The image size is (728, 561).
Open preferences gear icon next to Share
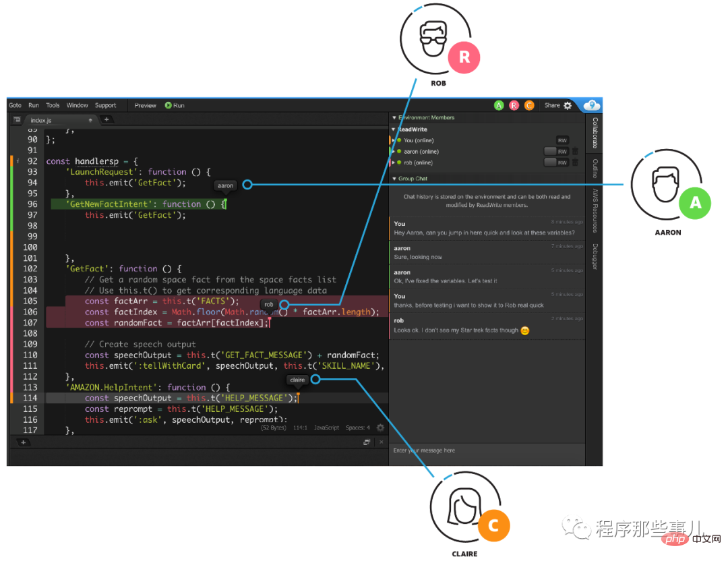coord(568,105)
